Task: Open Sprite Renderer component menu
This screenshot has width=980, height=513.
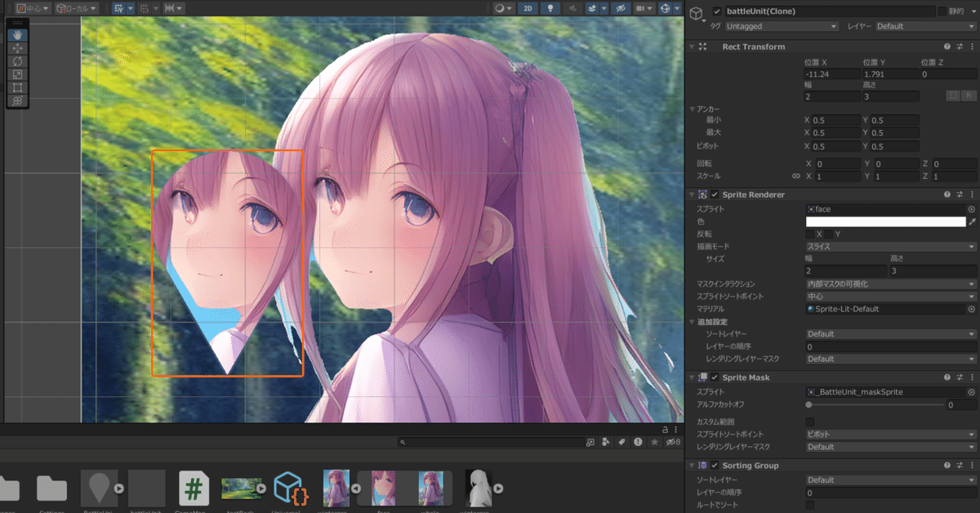Action: click(x=972, y=194)
